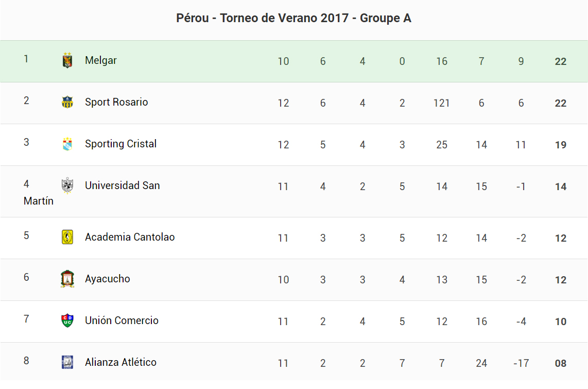Screen dimensions: 588x389
Task: Click Sport Rosario's 121 goals value
Action: (x=441, y=103)
